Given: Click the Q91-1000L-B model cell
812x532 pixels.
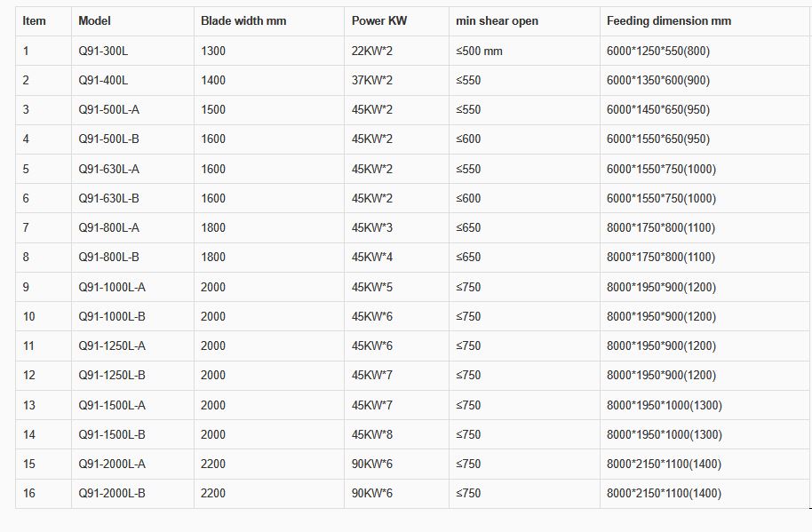Looking at the screenshot, I should pyautogui.click(x=112, y=316).
